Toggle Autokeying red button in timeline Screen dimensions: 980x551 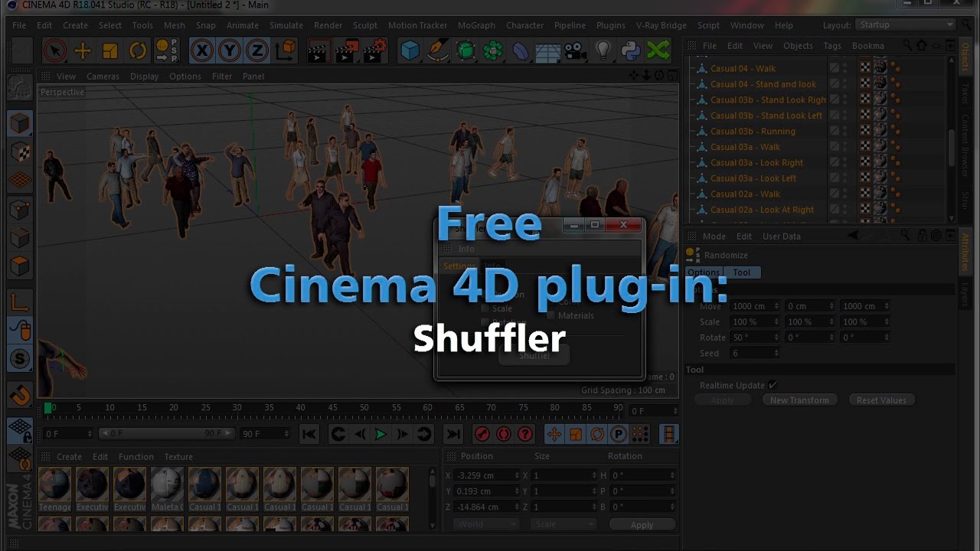pyautogui.click(x=503, y=434)
